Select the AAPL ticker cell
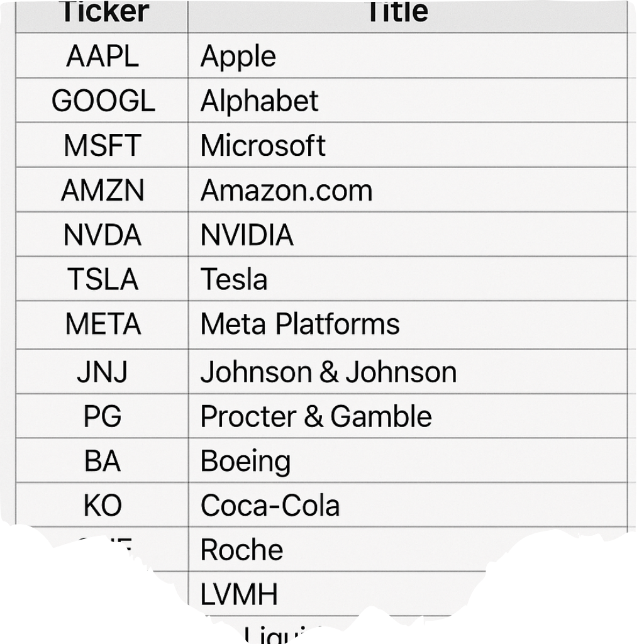This screenshot has width=644, height=644. pyautogui.click(x=103, y=57)
